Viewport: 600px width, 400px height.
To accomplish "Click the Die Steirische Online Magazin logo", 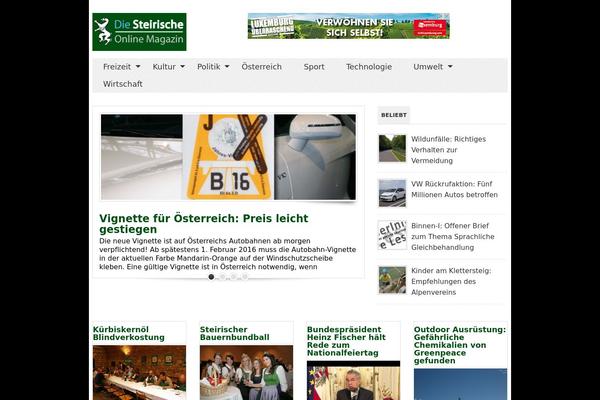I will click(x=139, y=32).
